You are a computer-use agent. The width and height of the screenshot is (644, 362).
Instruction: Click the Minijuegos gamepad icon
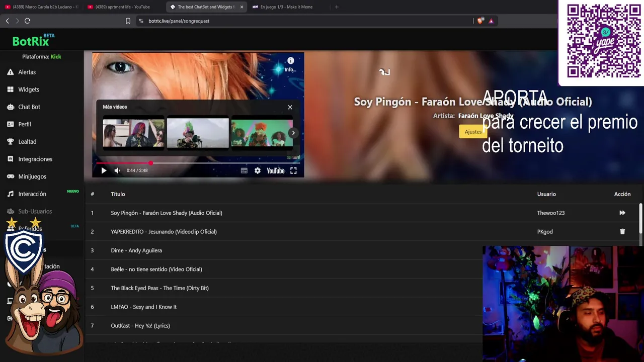10,176
